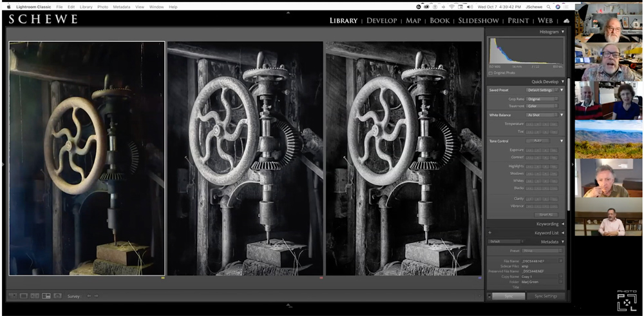Select the color drill press photo on left

pos(86,158)
